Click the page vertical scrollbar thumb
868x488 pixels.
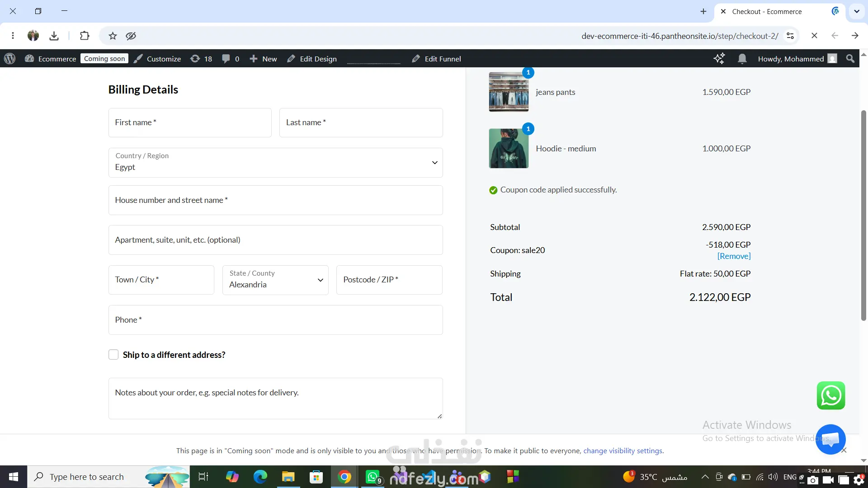click(x=863, y=215)
